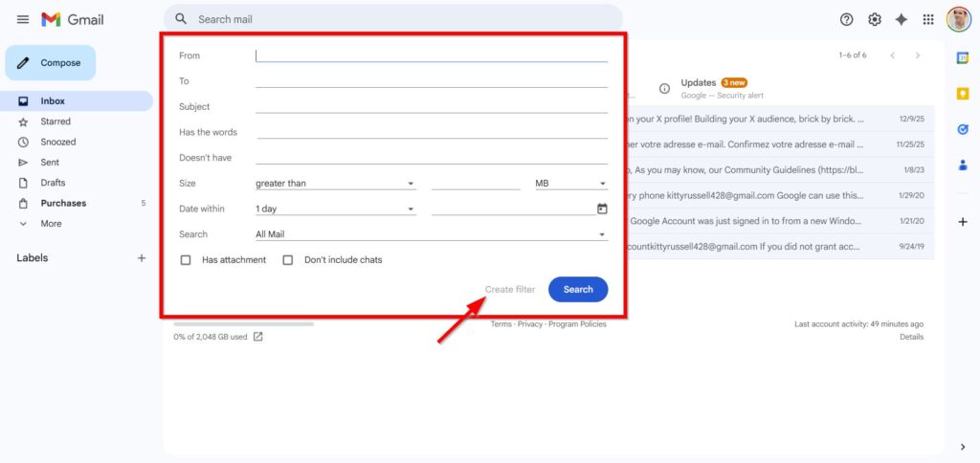Go to older messages arrow

[918, 55]
